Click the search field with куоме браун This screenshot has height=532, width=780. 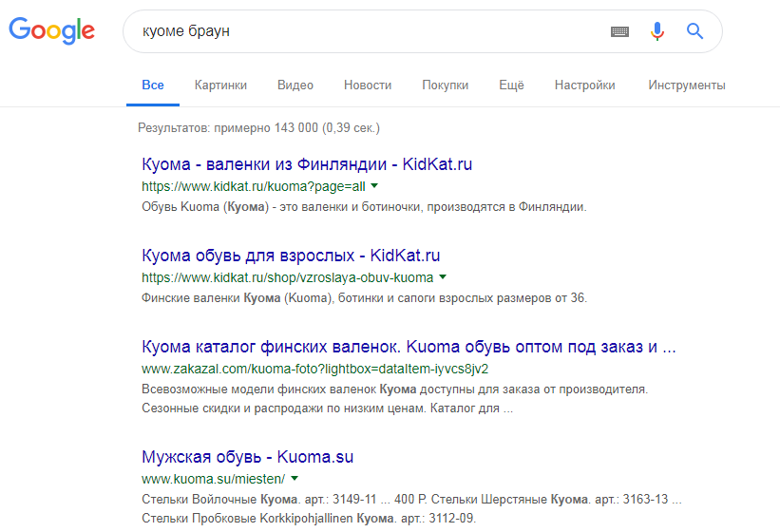pos(368,31)
